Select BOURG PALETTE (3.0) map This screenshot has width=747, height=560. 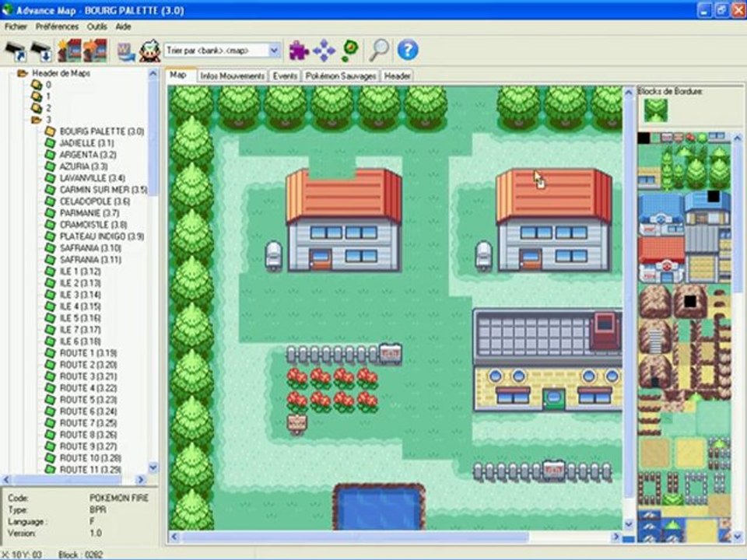coord(101,131)
